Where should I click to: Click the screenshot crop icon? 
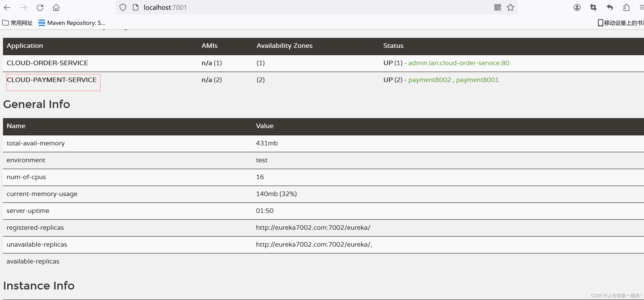(593, 8)
